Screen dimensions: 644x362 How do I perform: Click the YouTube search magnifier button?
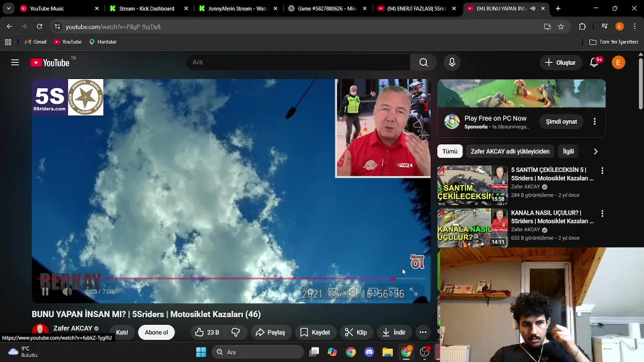pos(424,62)
